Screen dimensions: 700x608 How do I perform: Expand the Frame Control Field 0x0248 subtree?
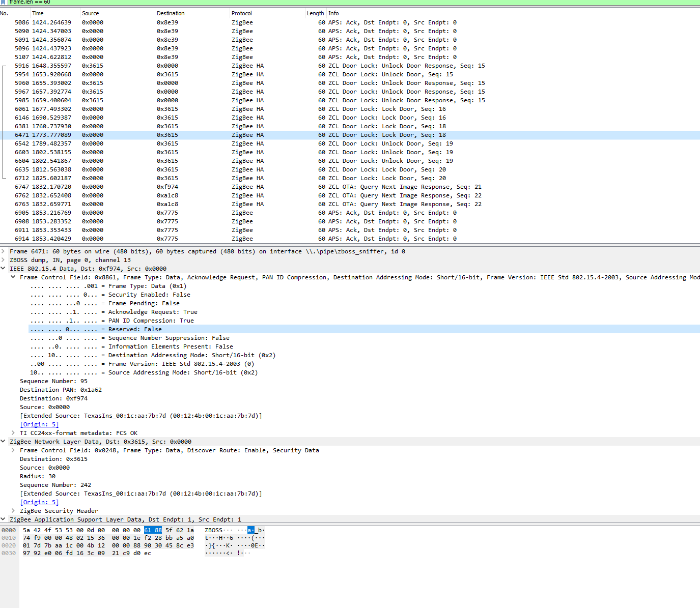coord(13,450)
